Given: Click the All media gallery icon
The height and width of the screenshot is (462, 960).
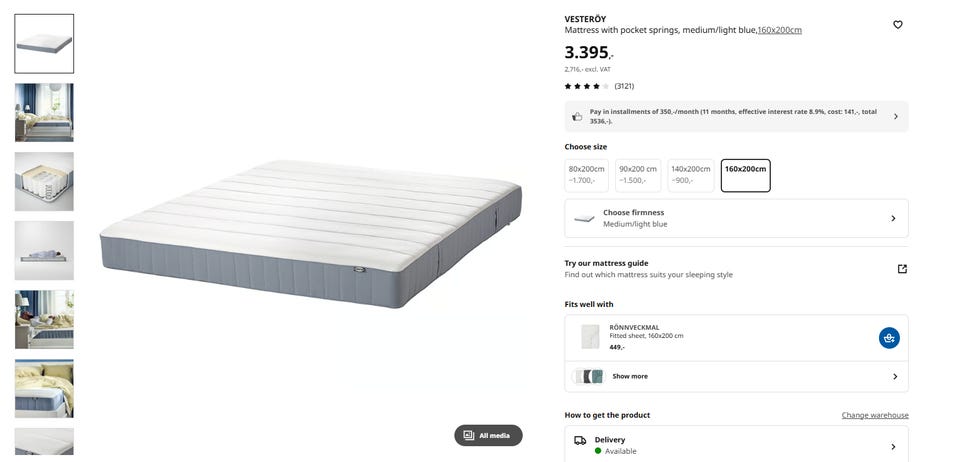Looking at the screenshot, I should [469, 435].
